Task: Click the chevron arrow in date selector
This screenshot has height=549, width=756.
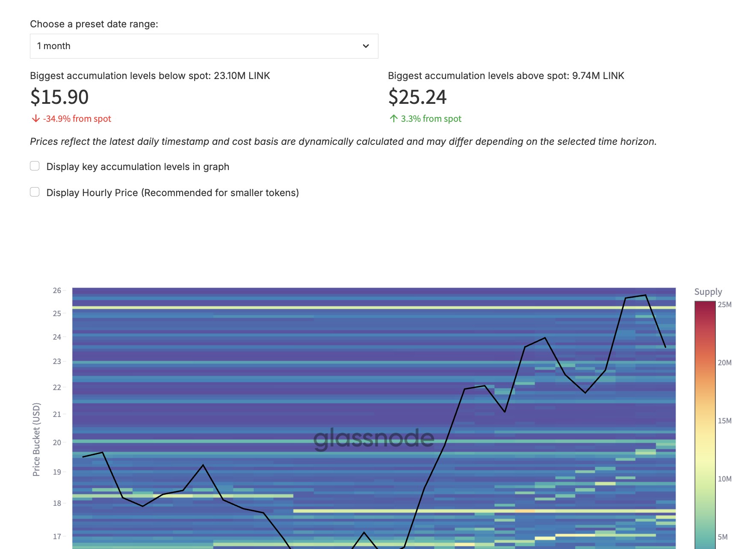Action: [x=366, y=46]
